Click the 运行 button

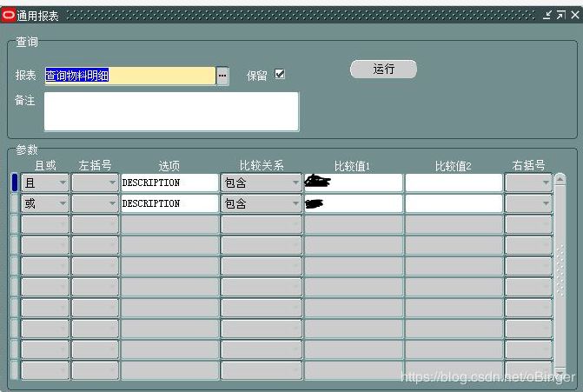(x=383, y=70)
